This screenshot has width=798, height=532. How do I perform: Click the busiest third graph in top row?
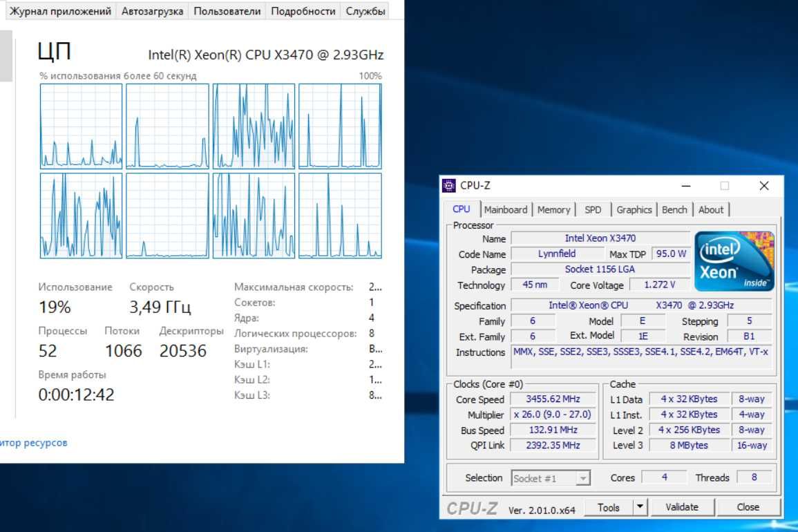click(x=254, y=126)
